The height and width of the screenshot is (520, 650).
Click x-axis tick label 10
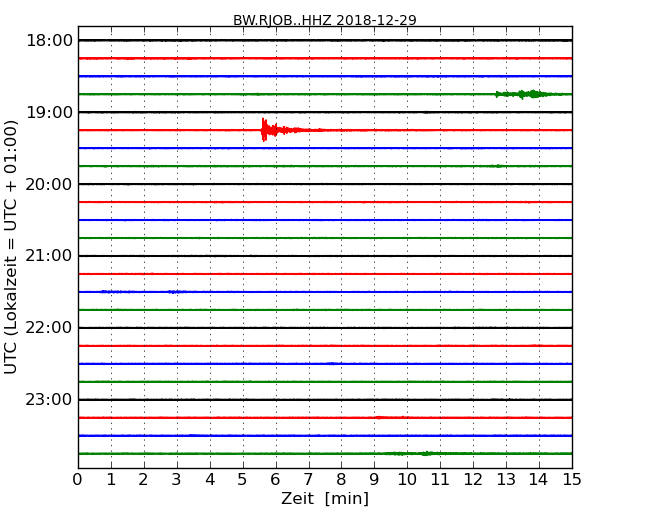407,480
